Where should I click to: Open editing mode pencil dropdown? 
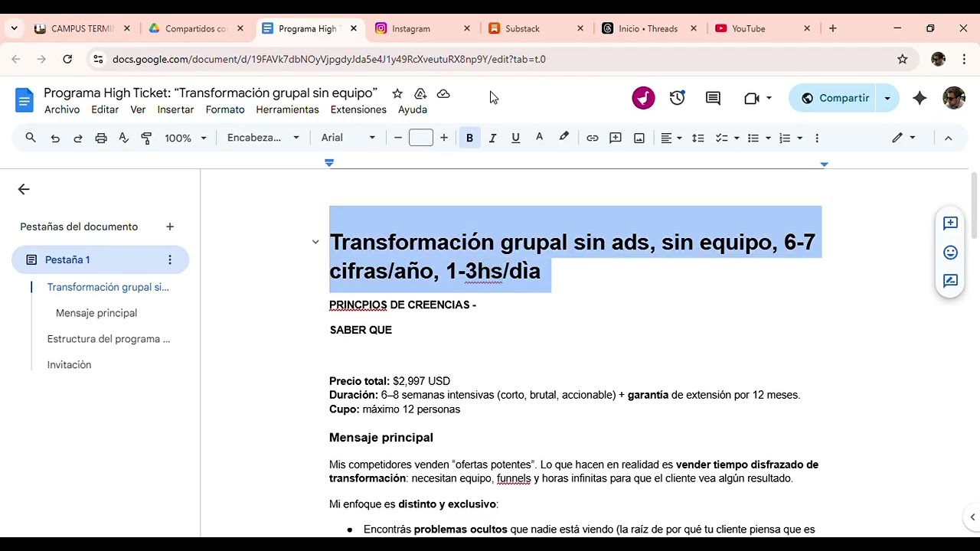(903, 138)
